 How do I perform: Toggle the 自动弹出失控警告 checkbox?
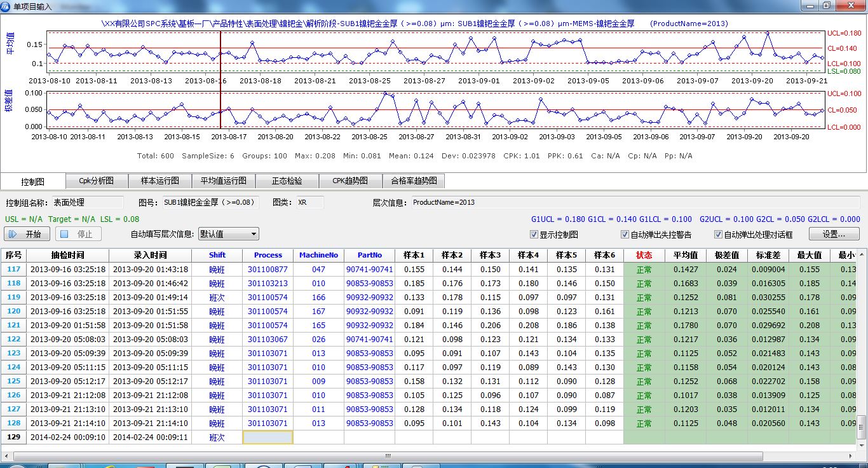tap(625, 235)
